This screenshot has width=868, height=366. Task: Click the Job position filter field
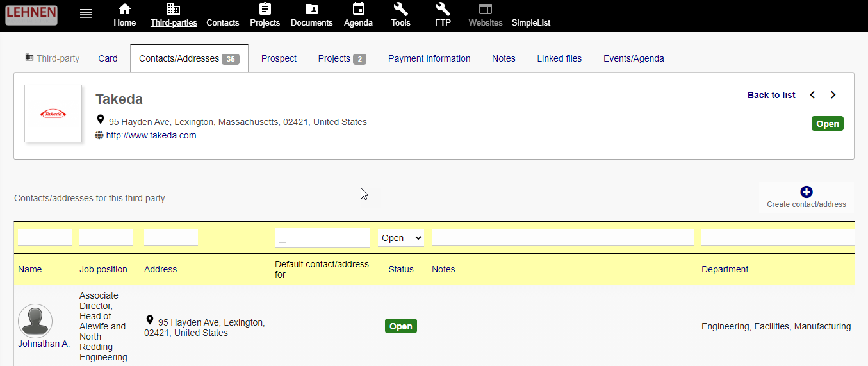click(106, 238)
